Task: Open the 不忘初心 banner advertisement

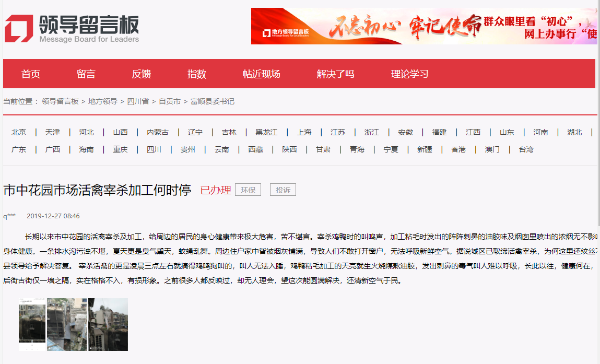Action: (x=423, y=26)
